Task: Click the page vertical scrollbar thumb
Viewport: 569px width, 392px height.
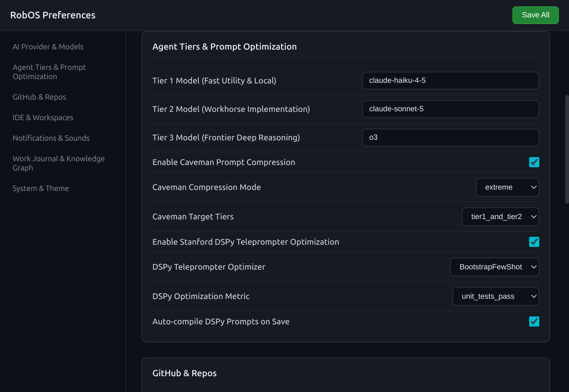Action: (567, 149)
